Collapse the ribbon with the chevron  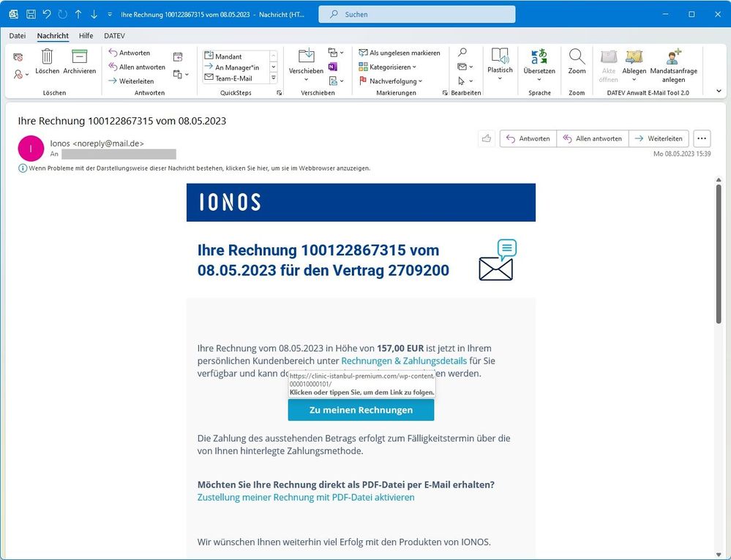coord(718,91)
